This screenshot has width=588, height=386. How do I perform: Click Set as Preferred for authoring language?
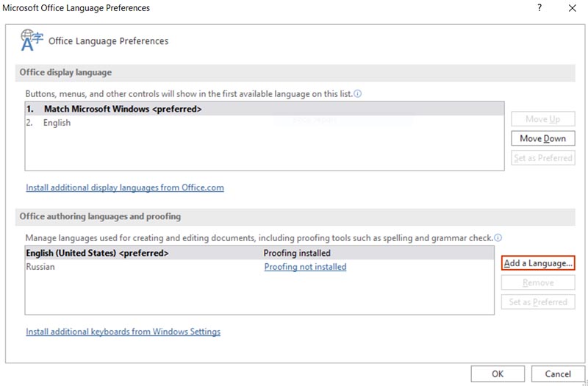(538, 302)
